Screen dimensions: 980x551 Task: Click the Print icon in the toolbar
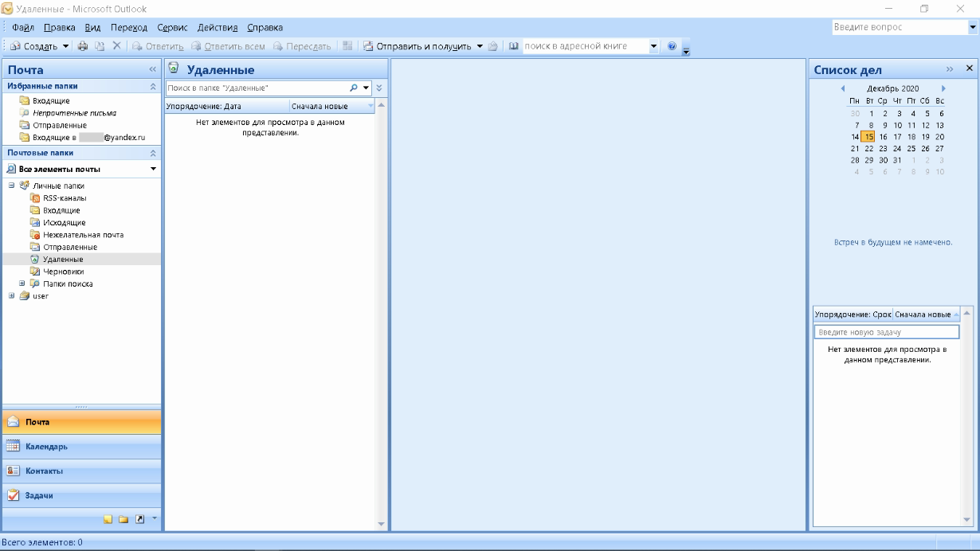83,46
